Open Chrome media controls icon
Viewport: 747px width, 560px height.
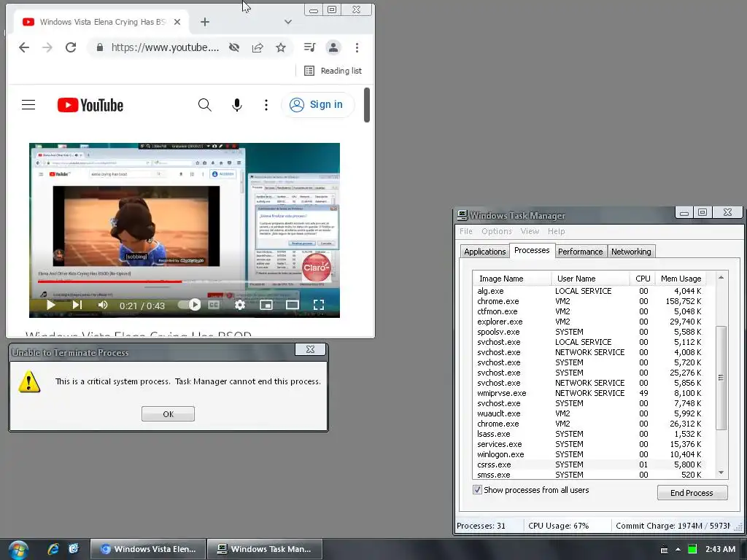point(309,47)
